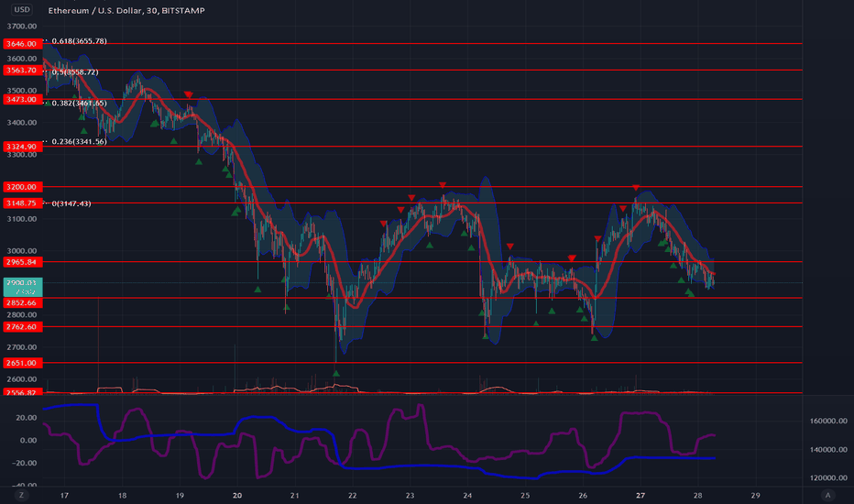Select the 3473.00 red price label
This screenshot has height=504, width=854.
click(22, 99)
